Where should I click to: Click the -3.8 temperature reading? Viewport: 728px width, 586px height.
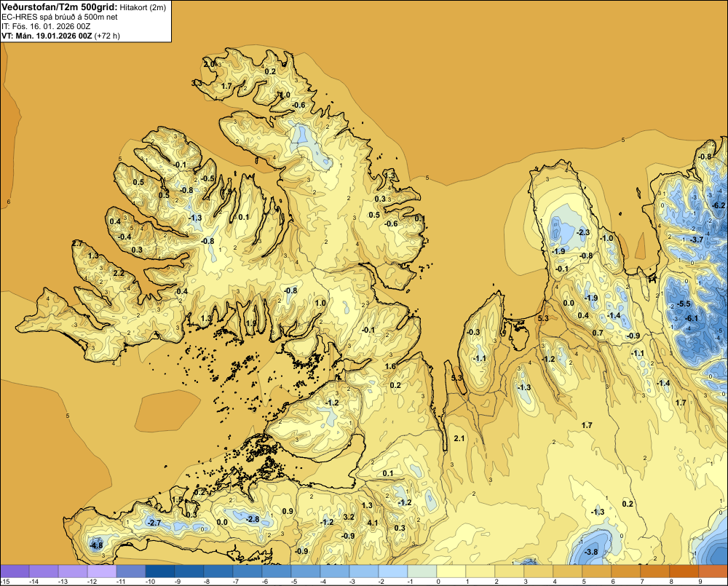pos(590,552)
